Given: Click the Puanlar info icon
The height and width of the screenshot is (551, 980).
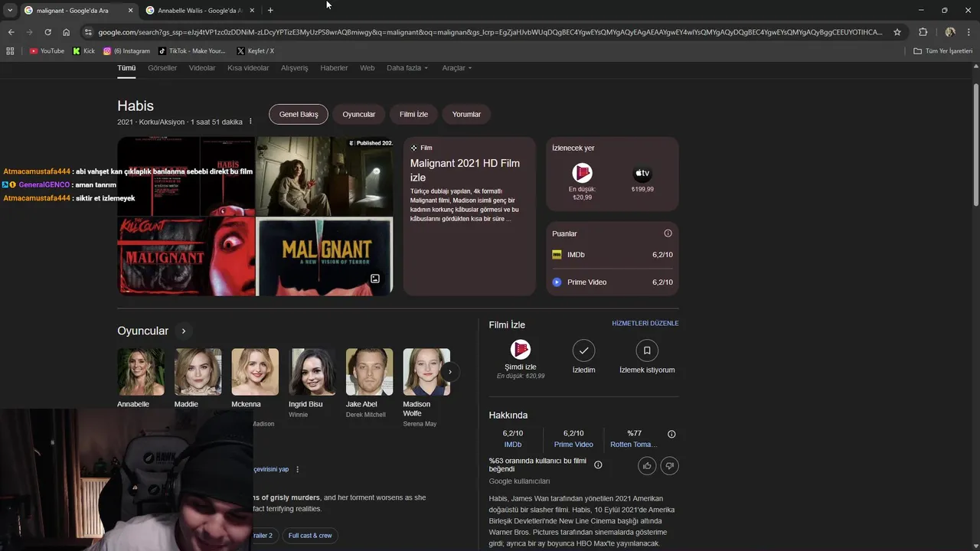Looking at the screenshot, I should [668, 233].
